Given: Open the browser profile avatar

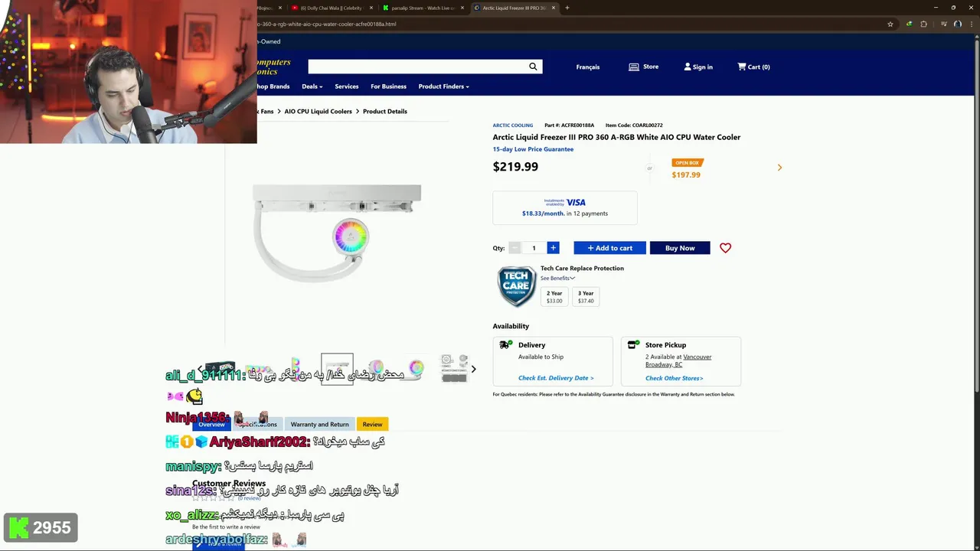Looking at the screenshot, I should 957,24.
